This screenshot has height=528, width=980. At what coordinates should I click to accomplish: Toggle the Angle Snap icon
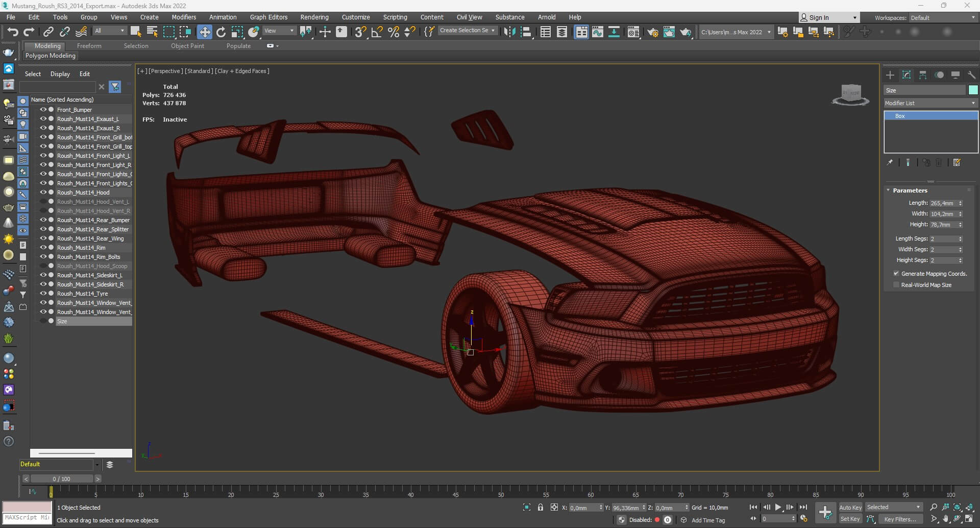[x=377, y=32]
